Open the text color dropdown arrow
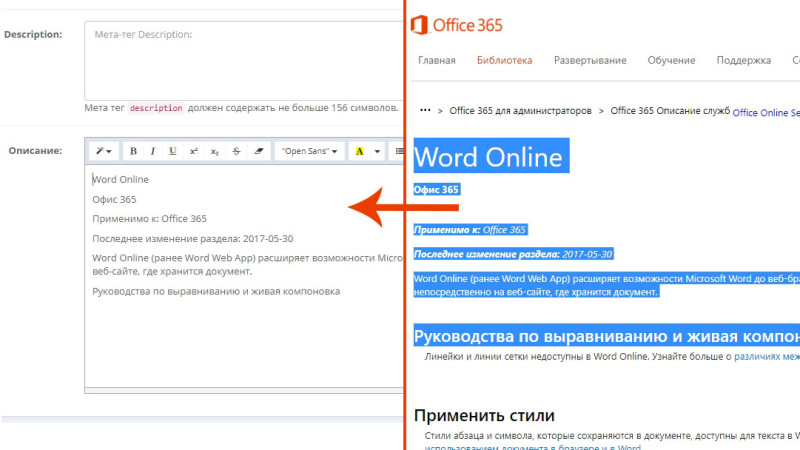800x450 pixels. (377, 151)
